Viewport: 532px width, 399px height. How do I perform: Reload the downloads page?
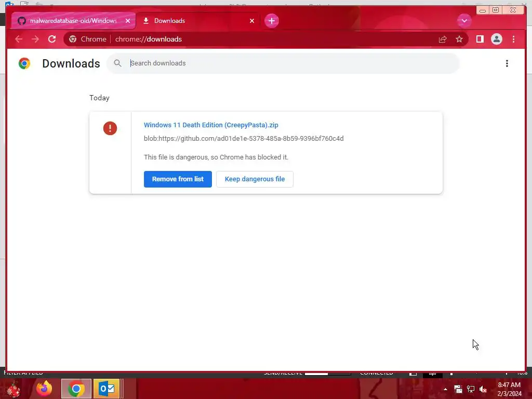click(52, 39)
